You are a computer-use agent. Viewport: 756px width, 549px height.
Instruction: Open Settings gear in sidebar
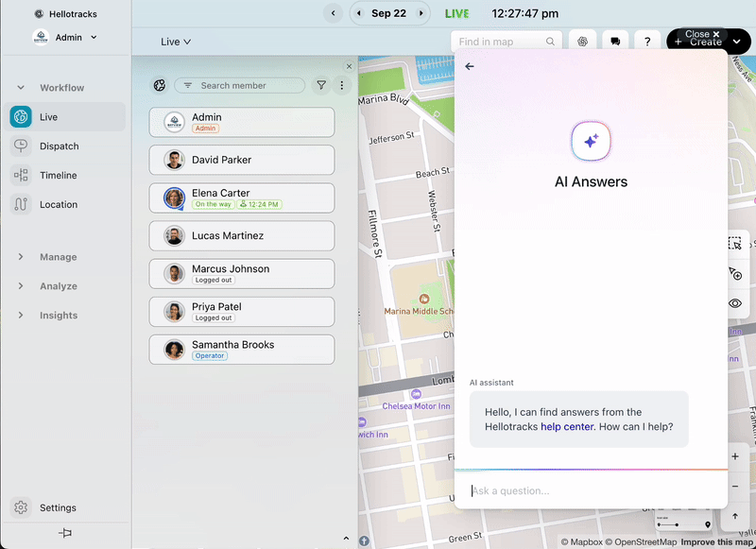click(21, 507)
